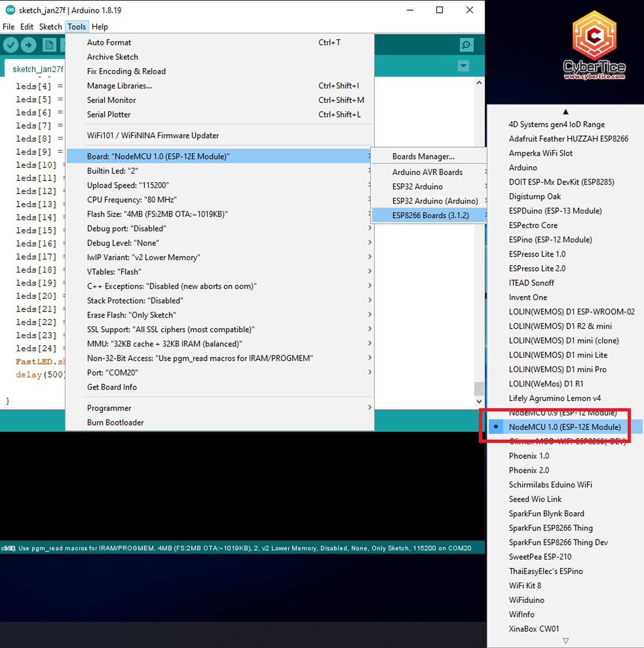Click the tab options down-arrow icon
Screen dimensions: 644x648
[x=463, y=66]
